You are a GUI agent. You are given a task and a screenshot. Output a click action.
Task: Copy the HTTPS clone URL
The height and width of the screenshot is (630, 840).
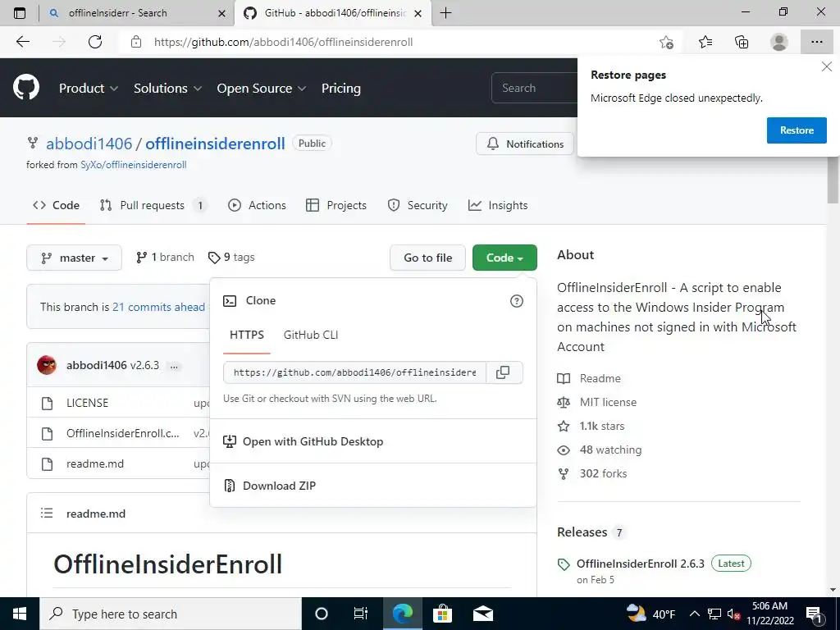coord(503,372)
